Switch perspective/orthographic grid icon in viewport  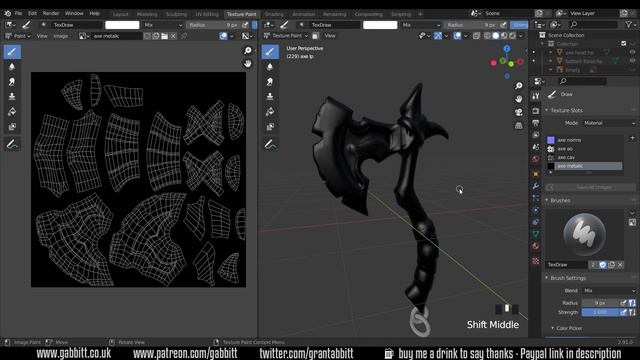(x=518, y=126)
